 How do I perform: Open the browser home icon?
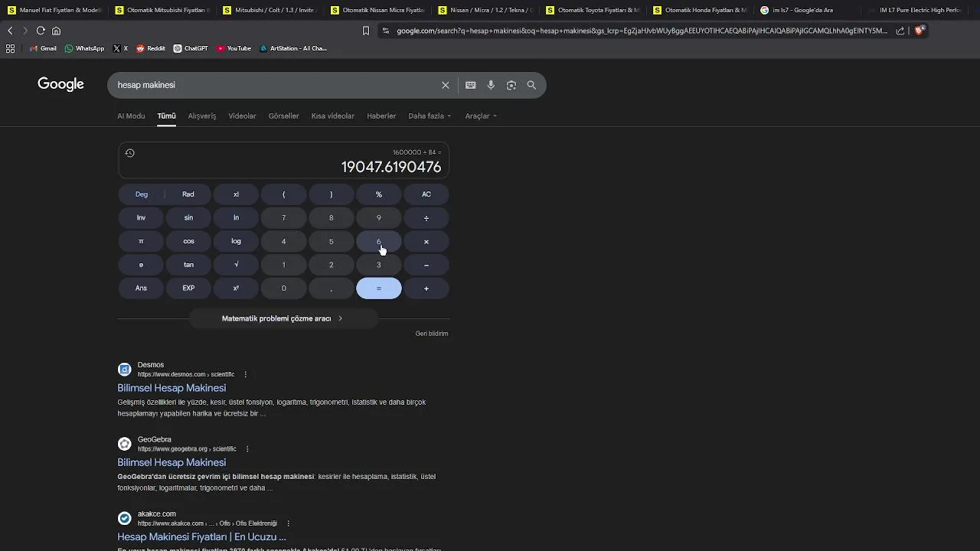pyautogui.click(x=56, y=31)
